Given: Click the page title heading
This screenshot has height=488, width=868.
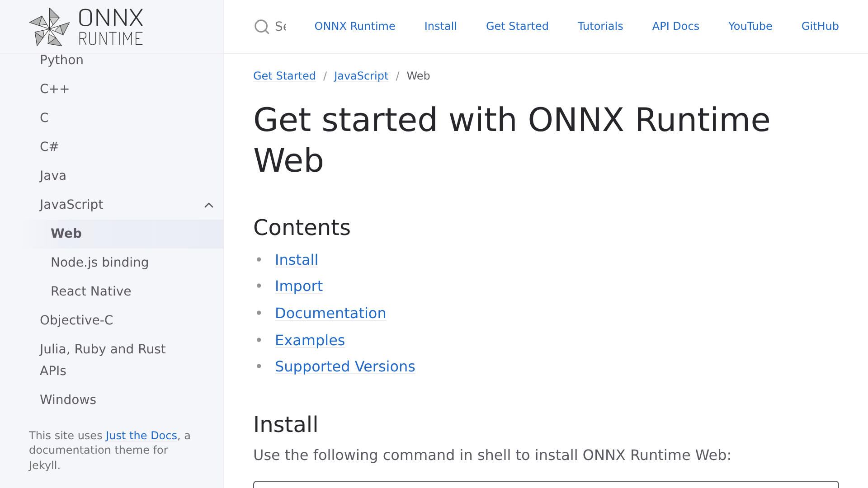Looking at the screenshot, I should click(512, 140).
